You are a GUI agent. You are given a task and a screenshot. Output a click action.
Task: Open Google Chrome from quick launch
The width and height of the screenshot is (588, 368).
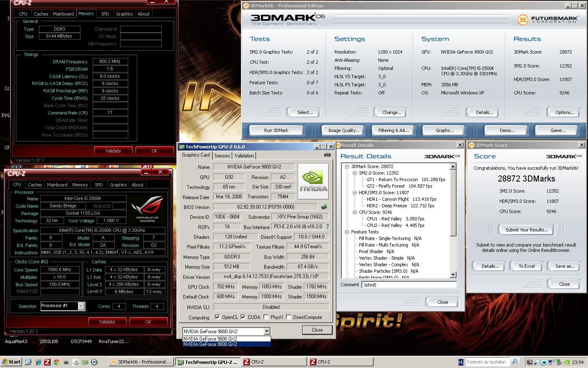coord(57,362)
